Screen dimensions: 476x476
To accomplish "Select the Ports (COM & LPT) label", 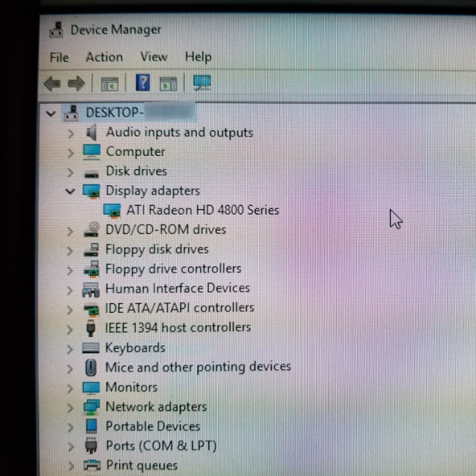I will 161,446.
